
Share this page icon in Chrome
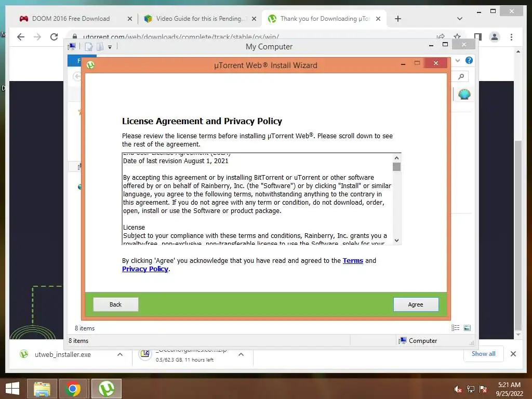pos(441,37)
